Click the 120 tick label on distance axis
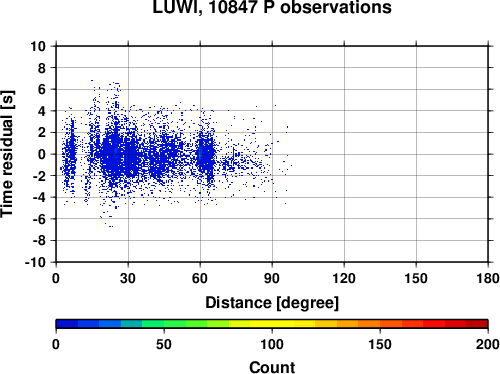The image size is (500, 374). [x=344, y=278]
